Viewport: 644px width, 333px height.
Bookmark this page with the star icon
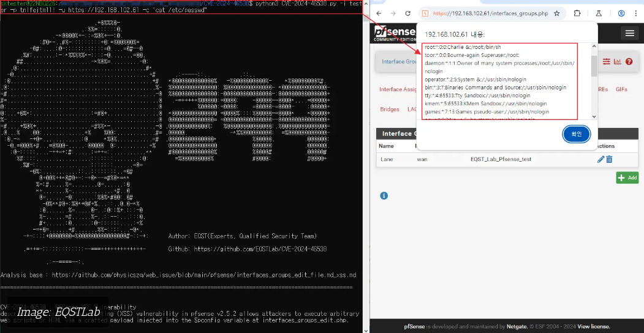pos(556,13)
